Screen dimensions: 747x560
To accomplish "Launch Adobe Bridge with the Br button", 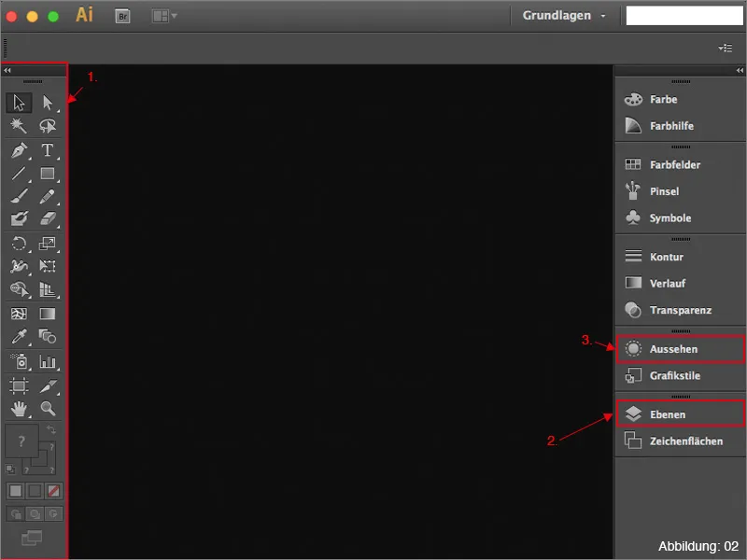I will pyautogui.click(x=121, y=16).
